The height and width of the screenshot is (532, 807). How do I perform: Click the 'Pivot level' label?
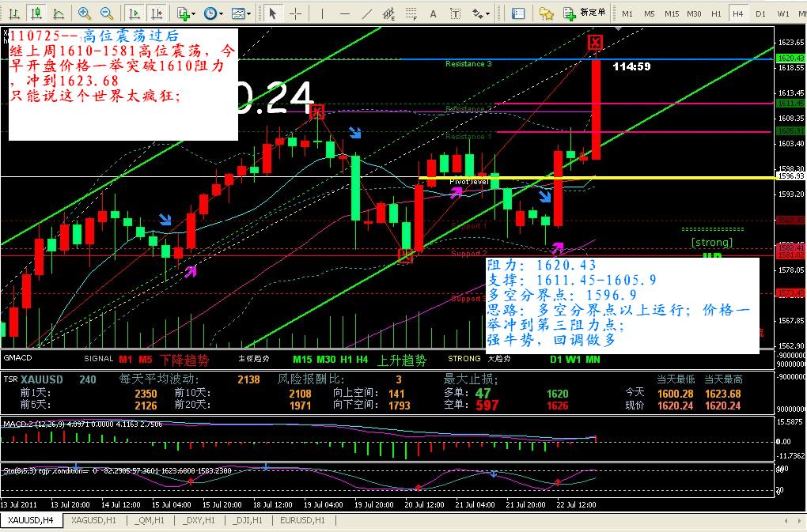[468, 182]
